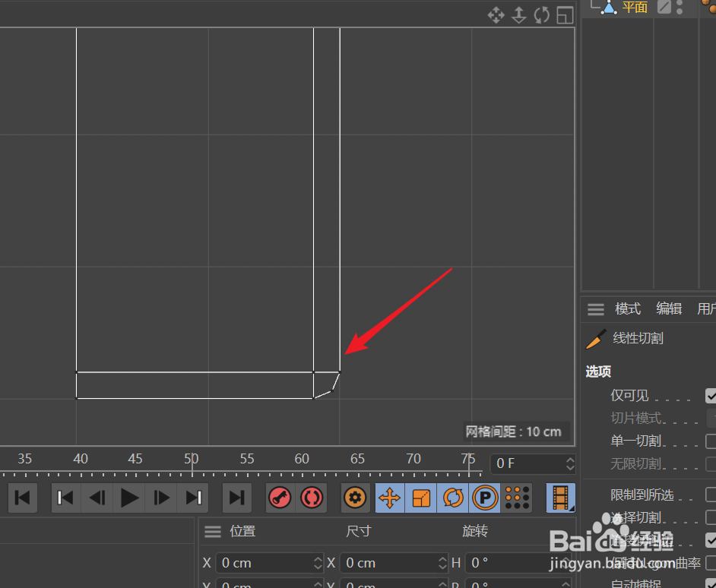Open the 模式 menu
Screen dimensions: 716x588
[627, 308]
